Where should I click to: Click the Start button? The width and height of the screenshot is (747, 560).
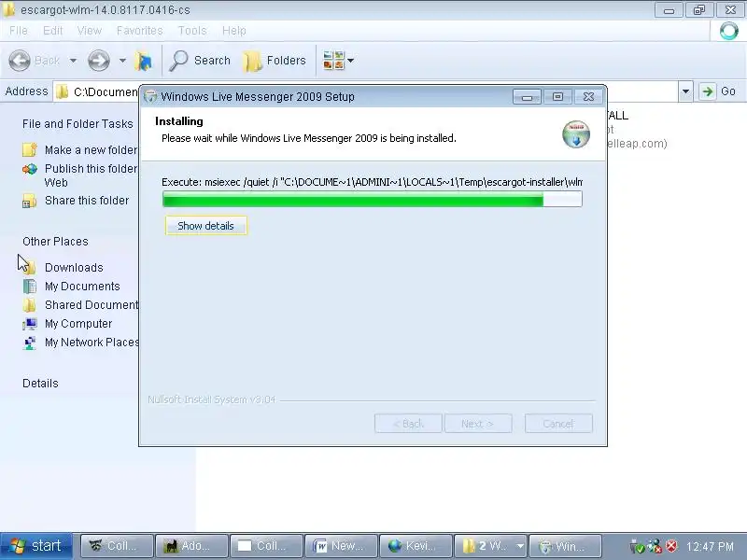pos(36,546)
